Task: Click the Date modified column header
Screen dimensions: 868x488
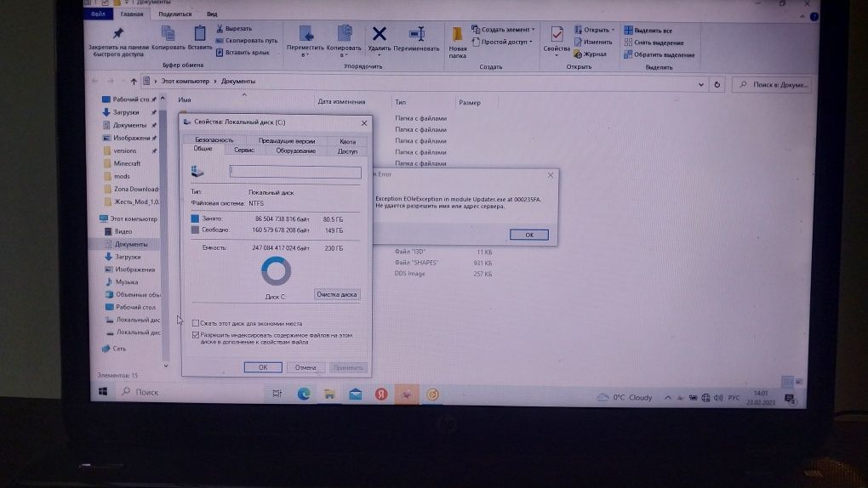Action: 341,102
